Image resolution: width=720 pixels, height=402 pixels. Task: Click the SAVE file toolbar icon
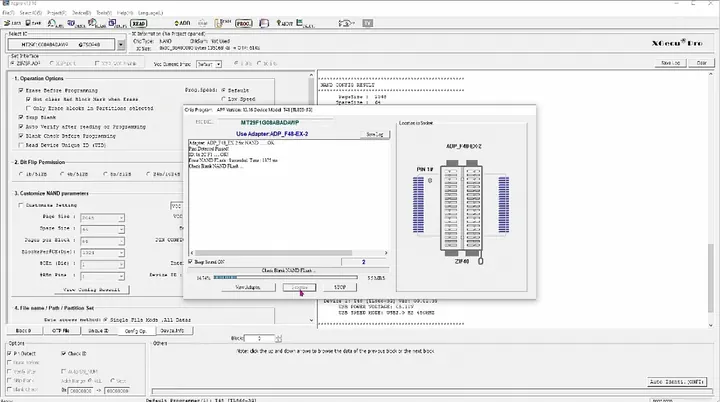33,23
